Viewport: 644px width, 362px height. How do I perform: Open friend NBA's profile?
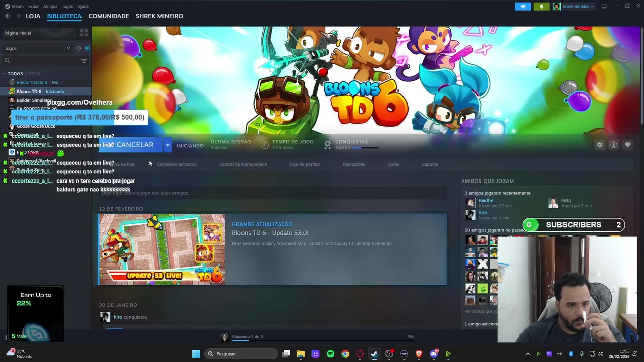tap(566, 201)
